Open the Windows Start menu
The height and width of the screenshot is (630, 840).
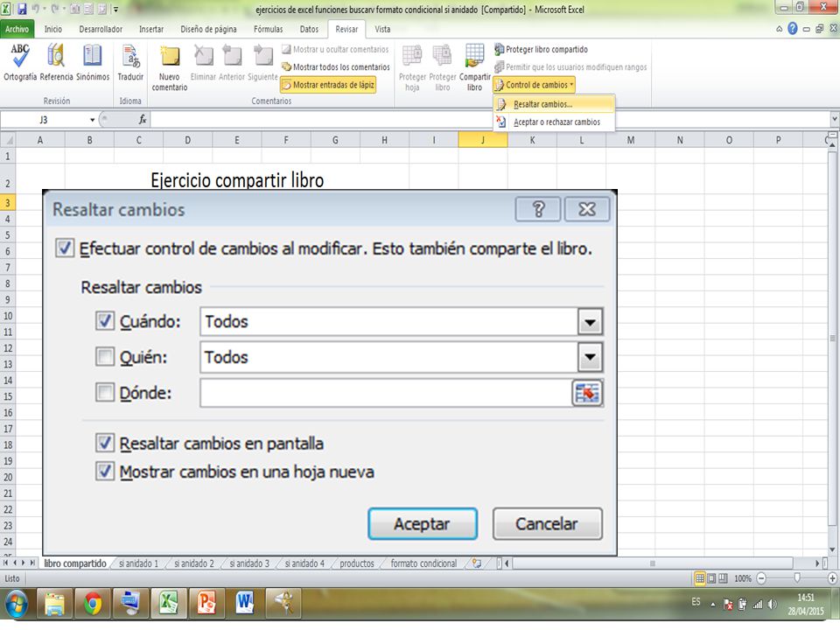pyautogui.click(x=17, y=604)
